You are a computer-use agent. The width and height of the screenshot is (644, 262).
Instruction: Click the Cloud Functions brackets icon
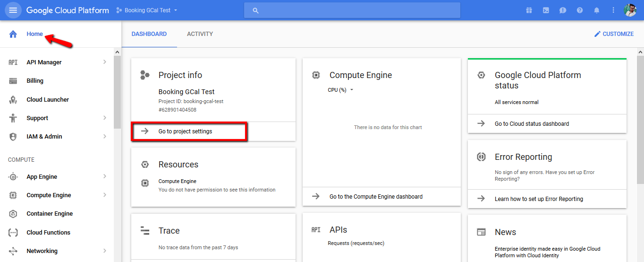pyautogui.click(x=13, y=233)
